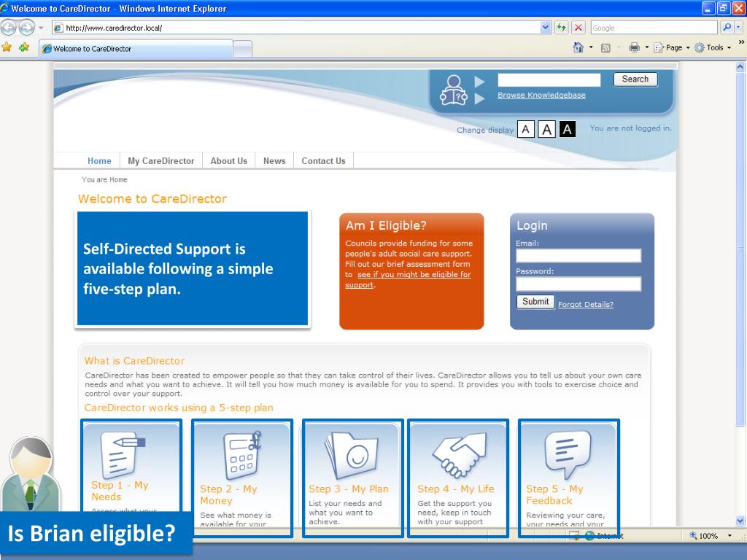Select the large text size A display option
Viewport: 747px width, 560px height.
(547, 129)
